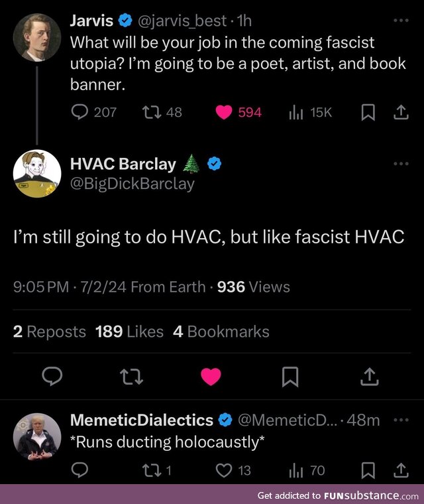This screenshot has height=504, width=424.
Task: Open more options on HVAC Barclay's tweet
Action: click(401, 164)
